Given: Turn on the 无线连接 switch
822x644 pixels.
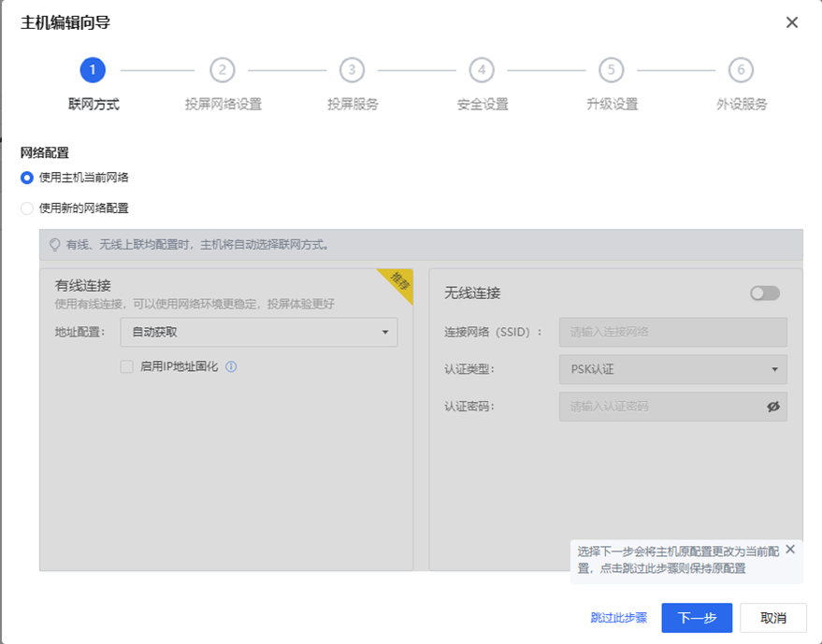Looking at the screenshot, I should pos(764,293).
